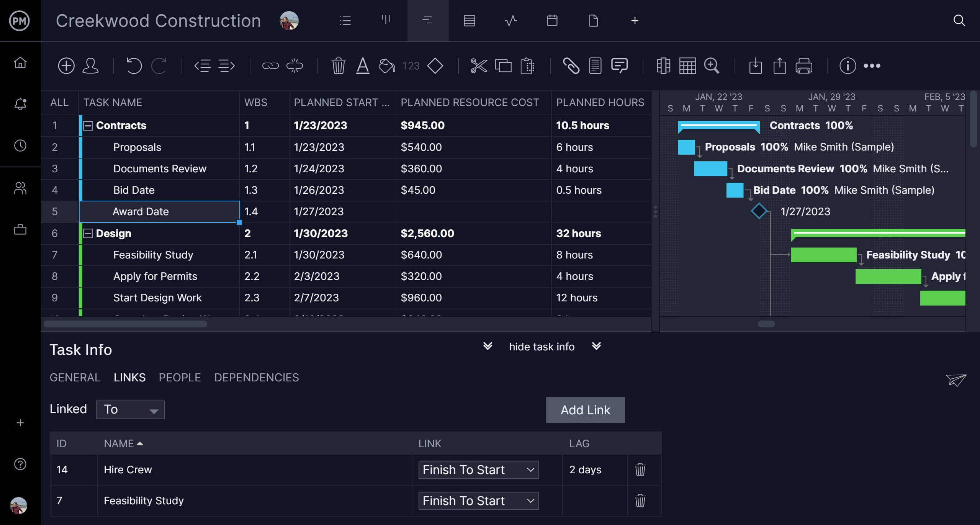Click the Zoom In icon
The height and width of the screenshot is (525, 980).
[712, 65]
